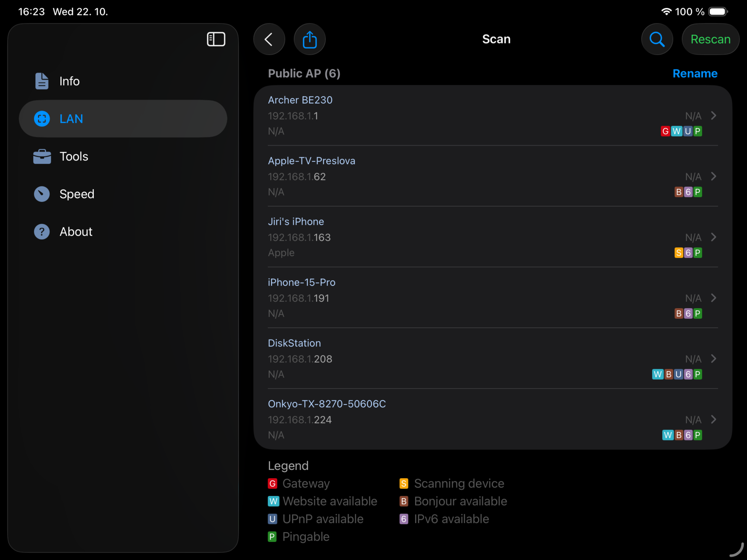Screen dimensions: 747x560
Task: Click IP address 192.168.1.191
Action: [298, 298]
